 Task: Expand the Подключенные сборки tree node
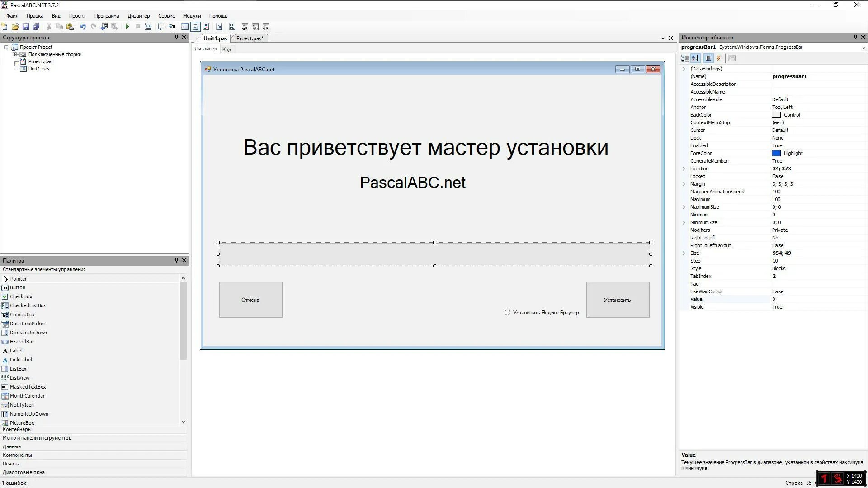[x=14, y=54]
